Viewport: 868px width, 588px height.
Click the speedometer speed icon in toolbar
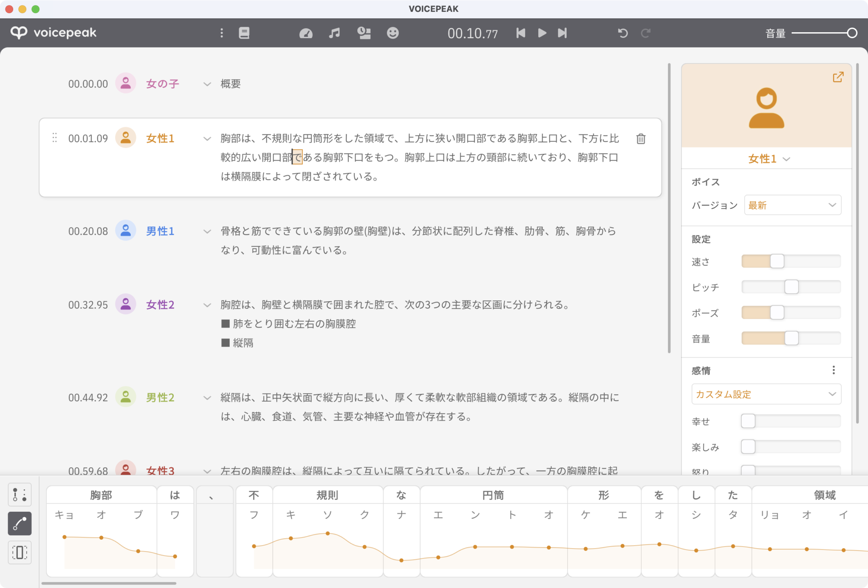pyautogui.click(x=306, y=33)
